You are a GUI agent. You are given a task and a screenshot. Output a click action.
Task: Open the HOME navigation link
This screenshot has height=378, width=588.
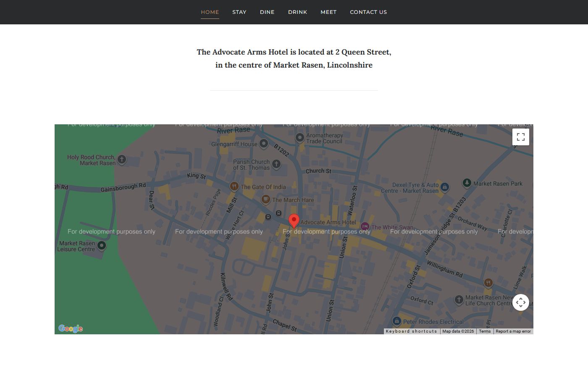210,12
